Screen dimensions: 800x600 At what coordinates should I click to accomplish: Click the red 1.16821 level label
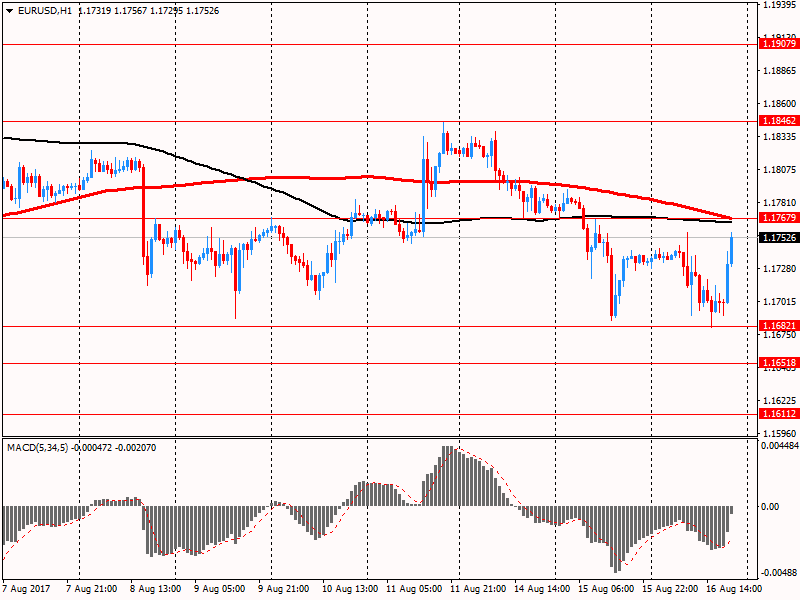[779, 326]
